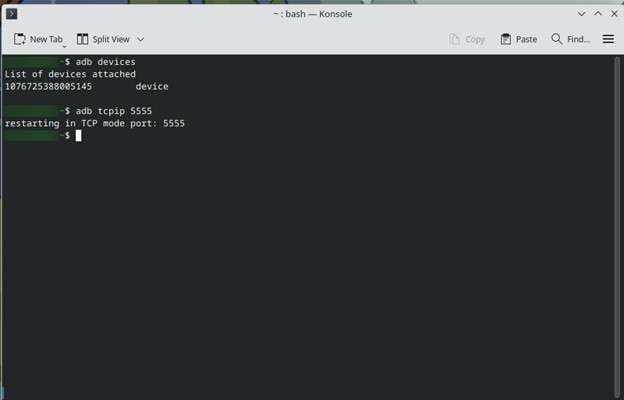Click the Split View button
Viewport: 624px width, 400px height.
pos(103,39)
